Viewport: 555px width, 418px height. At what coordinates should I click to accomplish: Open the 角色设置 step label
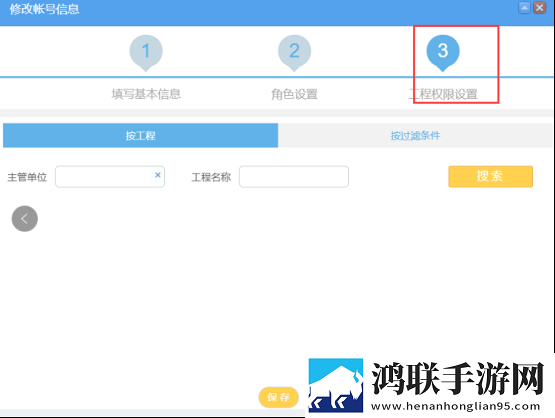click(294, 95)
